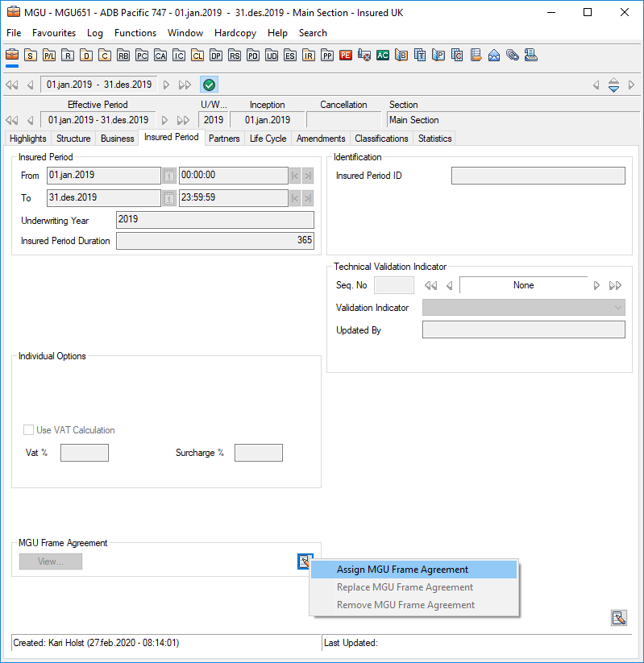The height and width of the screenshot is (663, 644).
Task: Go to next period in top navigation
Action: tap(166, 85)
